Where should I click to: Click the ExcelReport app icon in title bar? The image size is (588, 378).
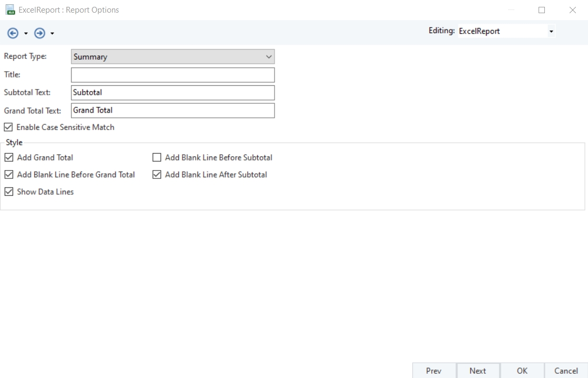pyautogui.click(x=10, y=10)
